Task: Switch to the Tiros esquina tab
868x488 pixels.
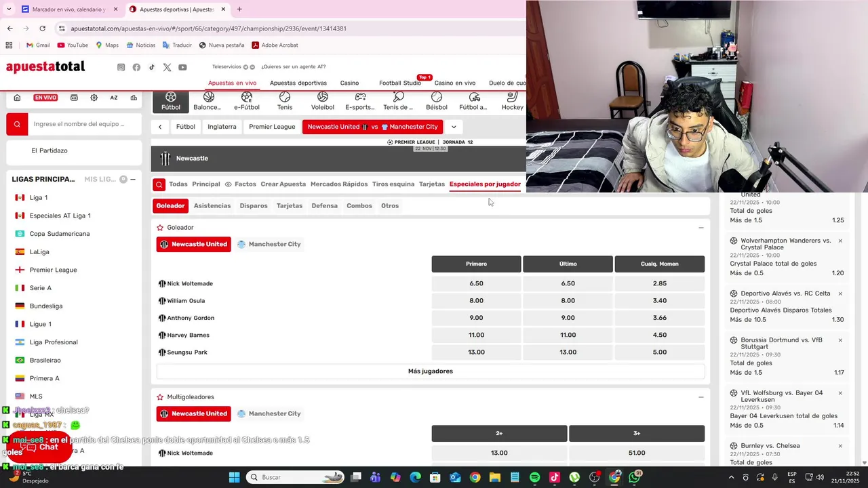Action: point(393,184)
